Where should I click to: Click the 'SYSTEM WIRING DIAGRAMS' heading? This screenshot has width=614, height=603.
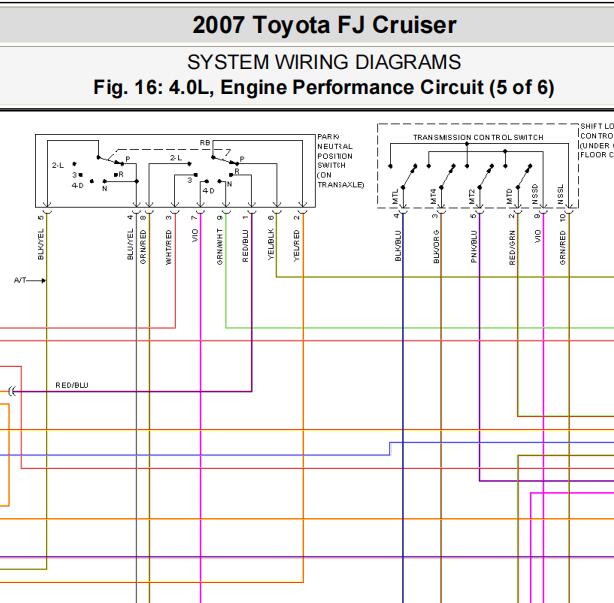tap(324, 62)
